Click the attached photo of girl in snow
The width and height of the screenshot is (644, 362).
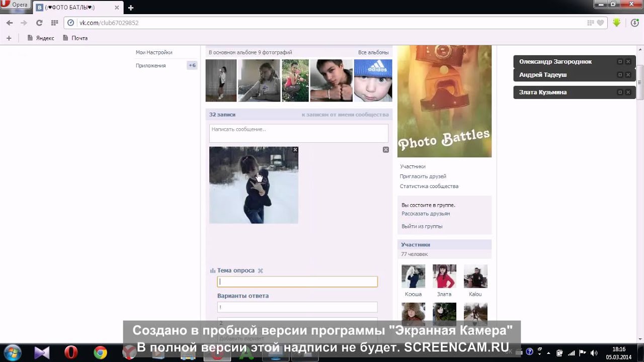254,185
